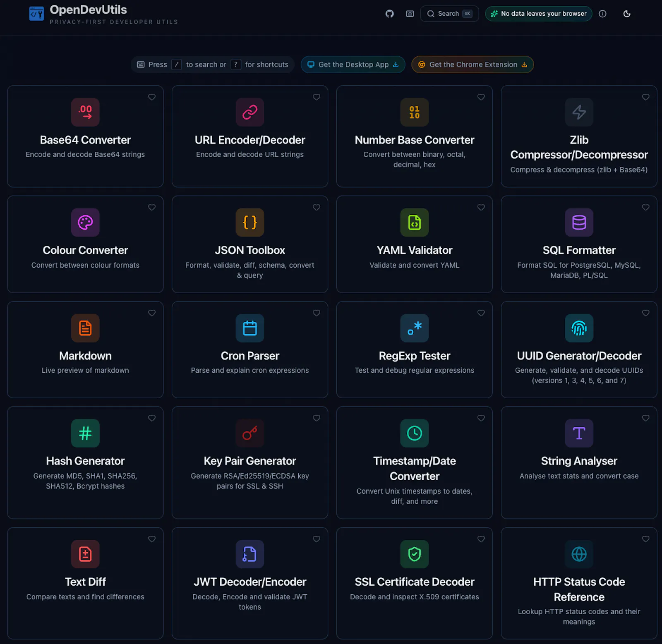Favorite the YAML Validator card
This screenshot has width=662, height=644.
[481, 207]
